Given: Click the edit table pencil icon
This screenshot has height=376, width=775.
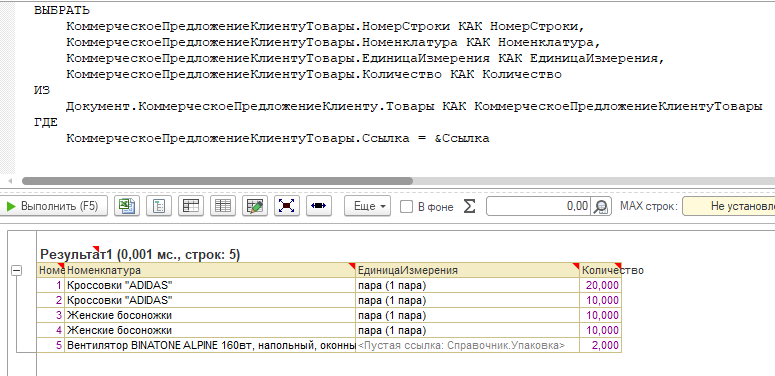Looking at the screenshot, I should coord(255,206).
